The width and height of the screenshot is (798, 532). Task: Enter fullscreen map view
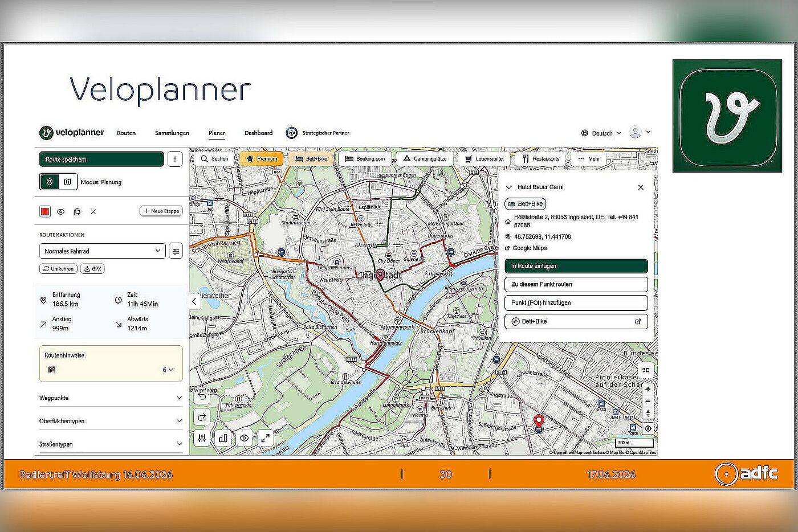(x=265, y=438)
